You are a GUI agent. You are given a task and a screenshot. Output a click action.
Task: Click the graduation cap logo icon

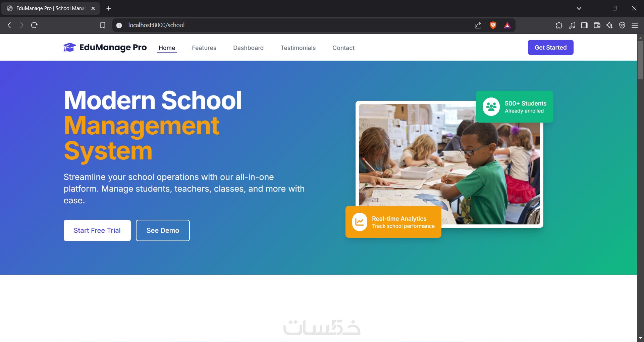pyautogui.click(x=70, y=48)
